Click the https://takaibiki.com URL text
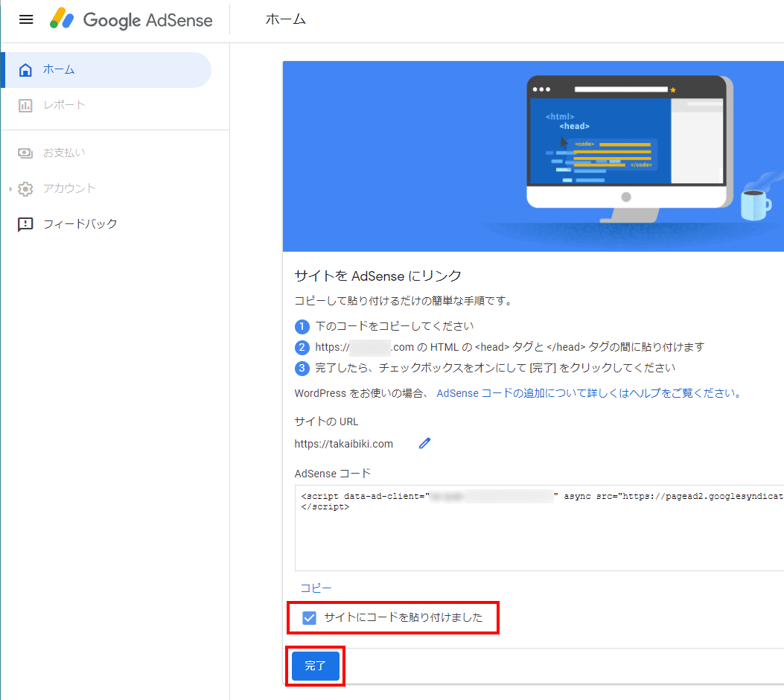Viewport: 784px width, 700px height. (343, 444)
